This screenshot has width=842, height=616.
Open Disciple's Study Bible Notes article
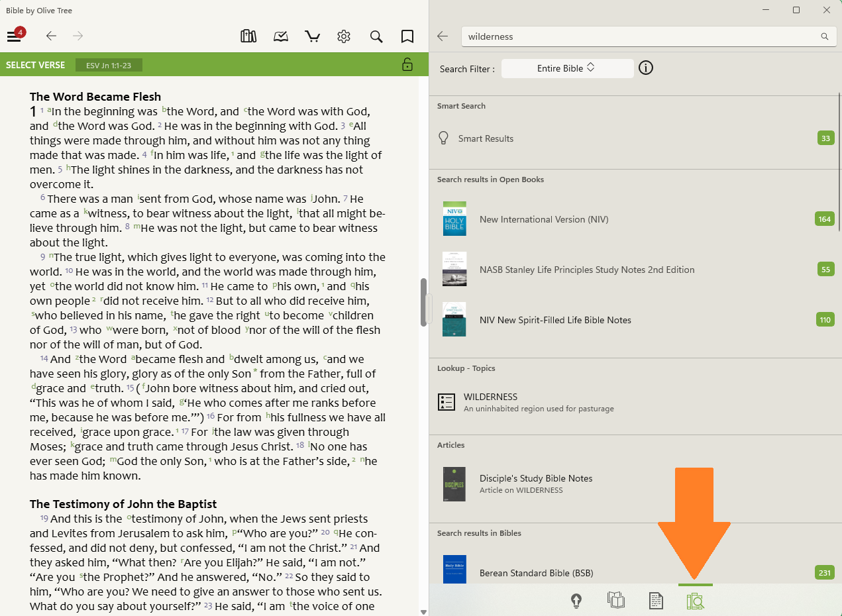point(635,484)
